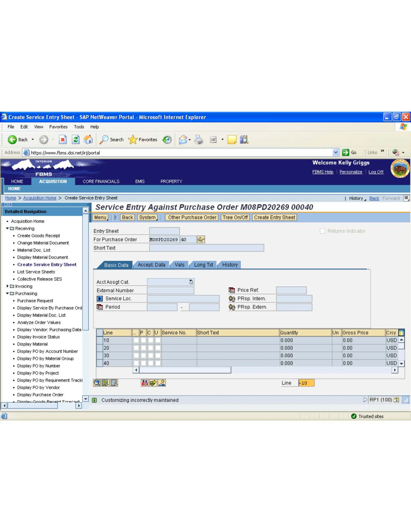Image resolution: width=411 pixels, height=532 pixels.
Task: Click the Word edit icon
Action: [213, 140]
